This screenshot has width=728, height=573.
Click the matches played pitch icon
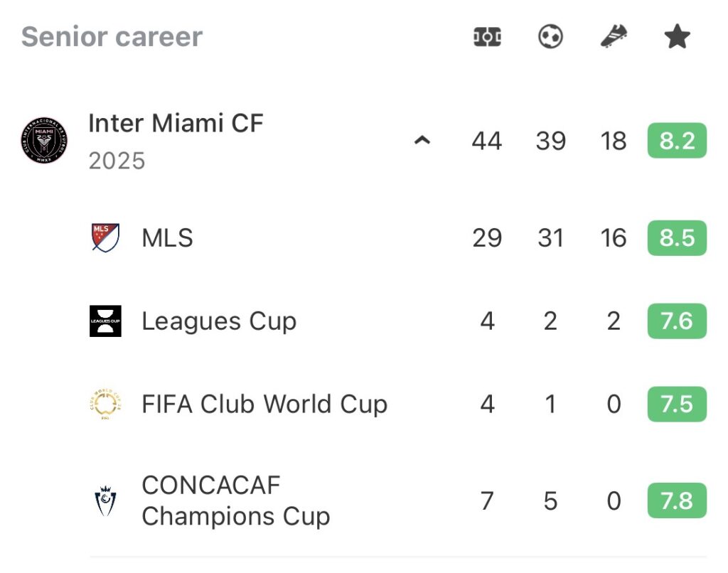(487, 37)
